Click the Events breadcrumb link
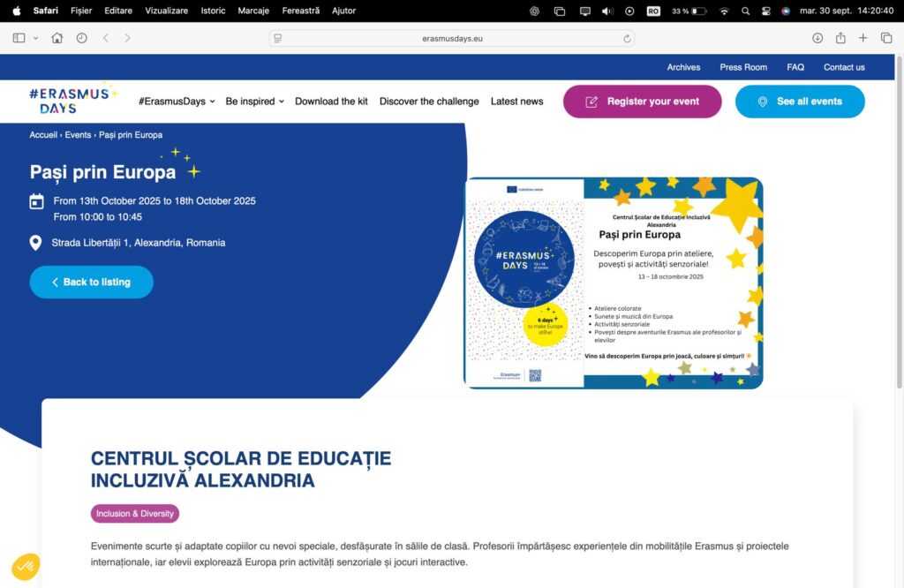This screenshot has height=588, width=904. tap(78, 135)
